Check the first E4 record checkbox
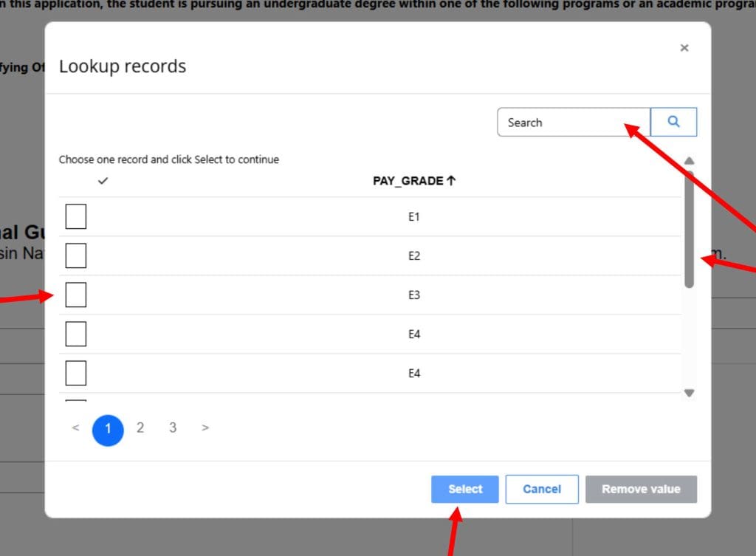756x556 pixels. [x=75, y=334]
